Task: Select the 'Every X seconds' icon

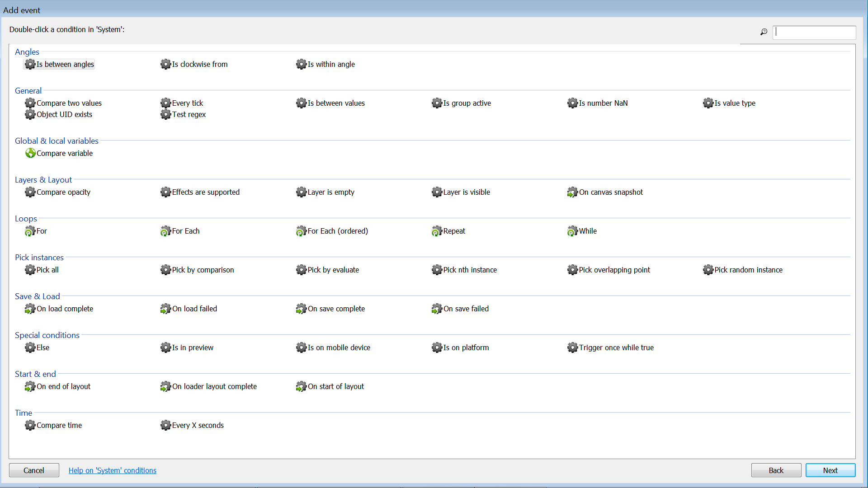Action: click(x=165, y=425)
